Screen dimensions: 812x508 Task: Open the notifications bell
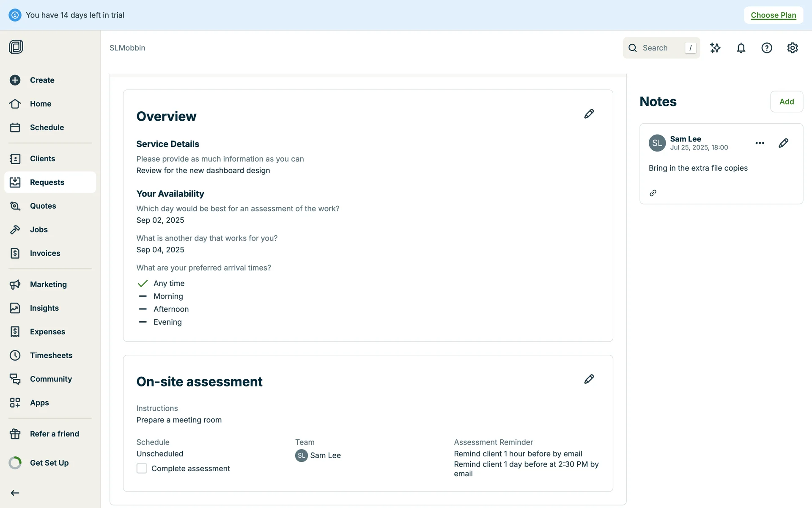click(741, 48)
